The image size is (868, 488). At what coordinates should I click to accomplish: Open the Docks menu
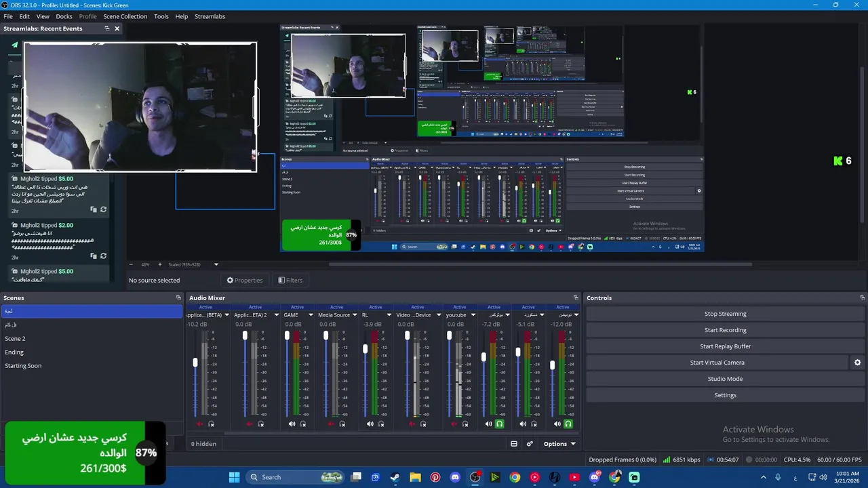[64, 16]
